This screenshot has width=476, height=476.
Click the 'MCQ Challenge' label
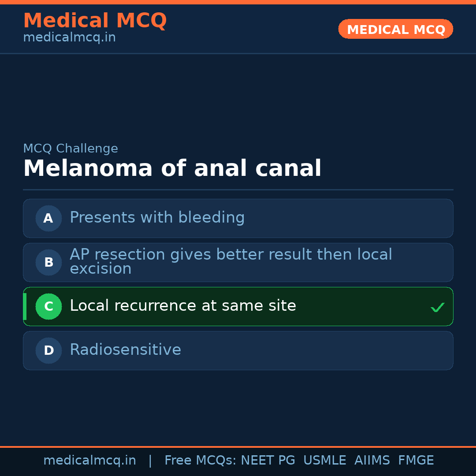point(71,149)
